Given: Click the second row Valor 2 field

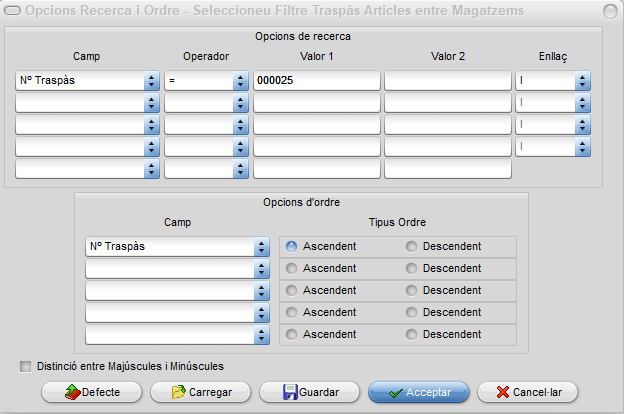Looking at the screenshot, I should [448, 103].
